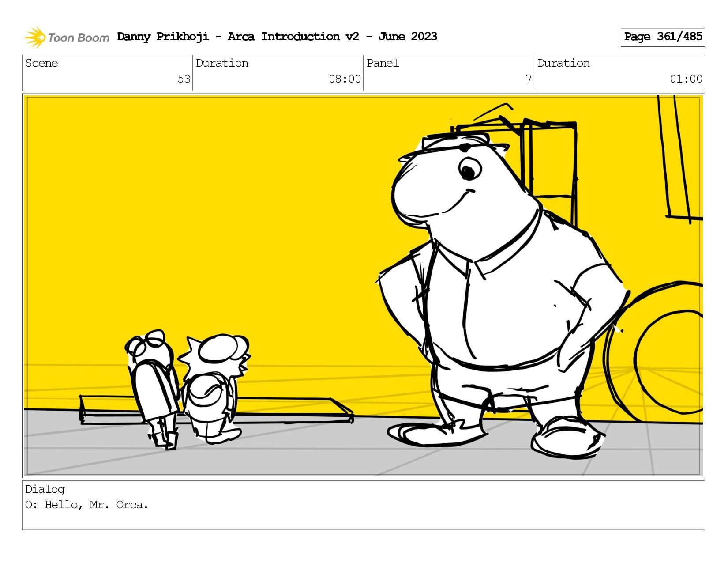728x563 pixels.
Task: Select the dialog line 'O: Hello, Mr. Orca.'
Action: click(x=87, y=505)
